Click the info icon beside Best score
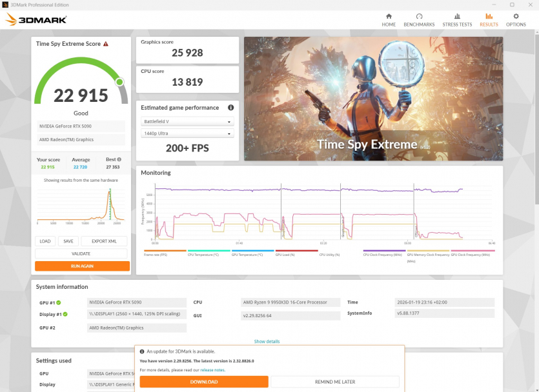The height and width of the screenshot is (392, 539). 119,159
